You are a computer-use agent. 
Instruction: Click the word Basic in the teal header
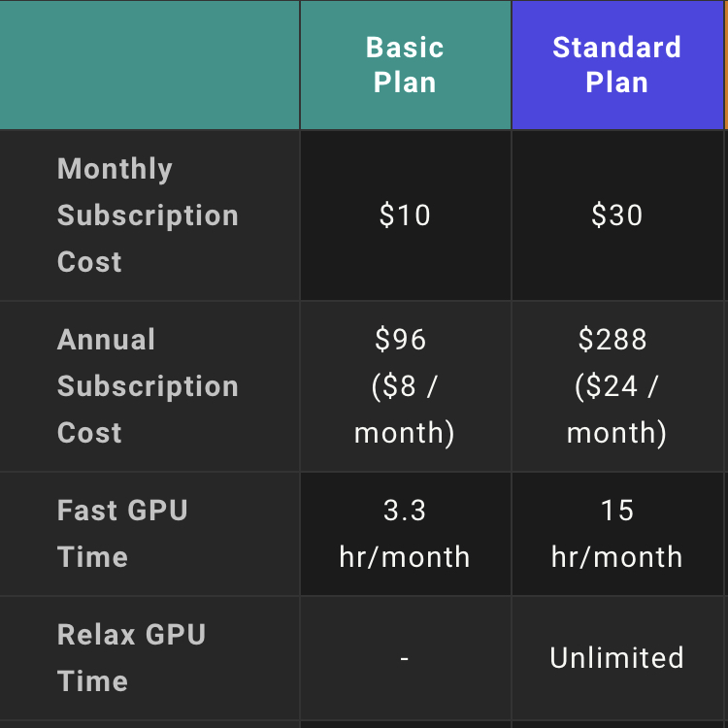[405, 47]
